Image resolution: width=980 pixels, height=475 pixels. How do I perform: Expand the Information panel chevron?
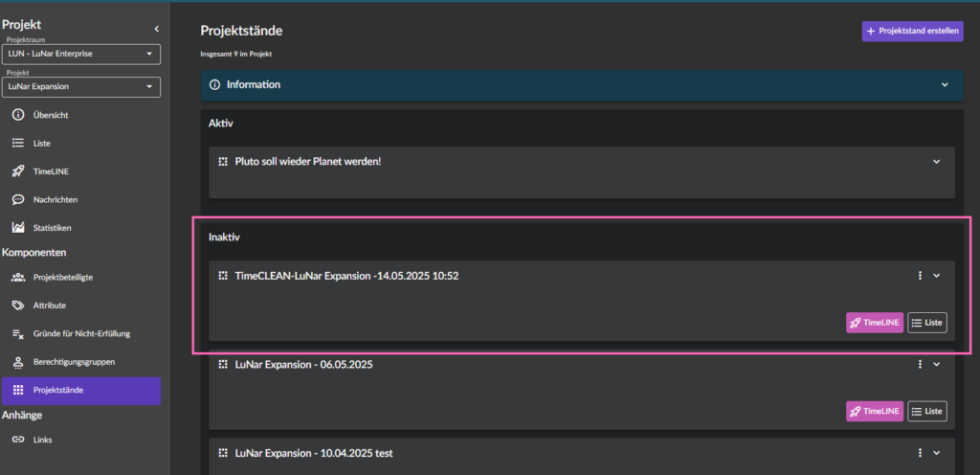(945, 84)
